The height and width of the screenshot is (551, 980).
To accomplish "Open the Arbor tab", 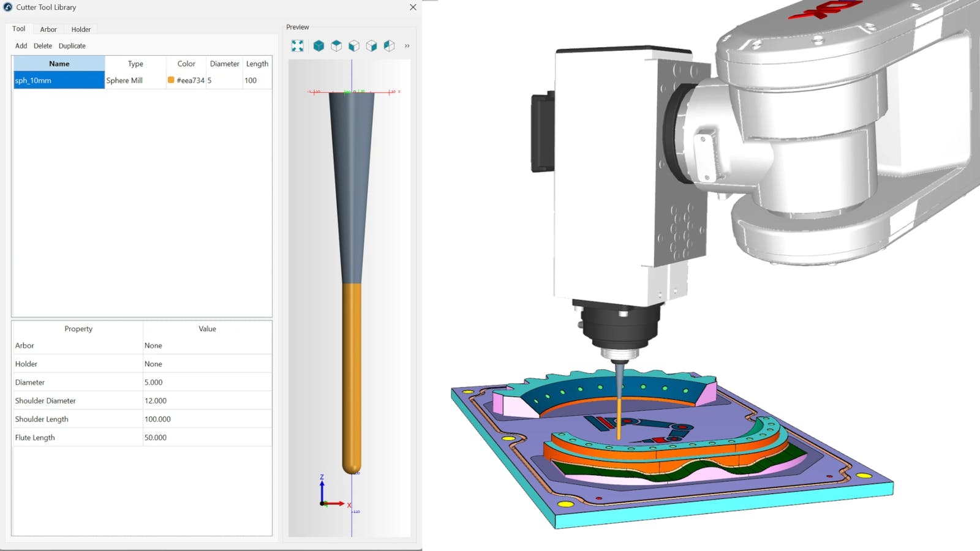I will (48, 29).
